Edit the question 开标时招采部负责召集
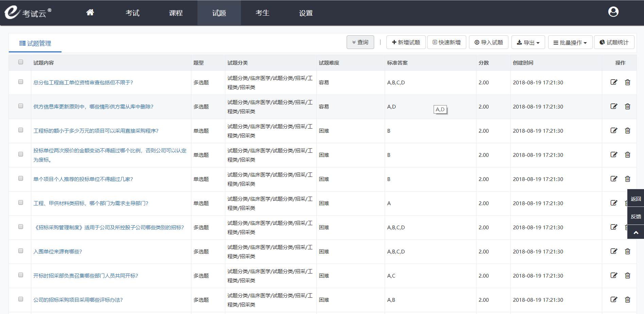Viewport: 644px width, 314px height. coord(614,275)
